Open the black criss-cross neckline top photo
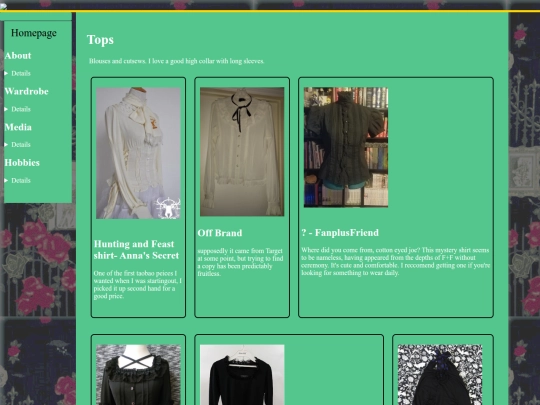 138,375
